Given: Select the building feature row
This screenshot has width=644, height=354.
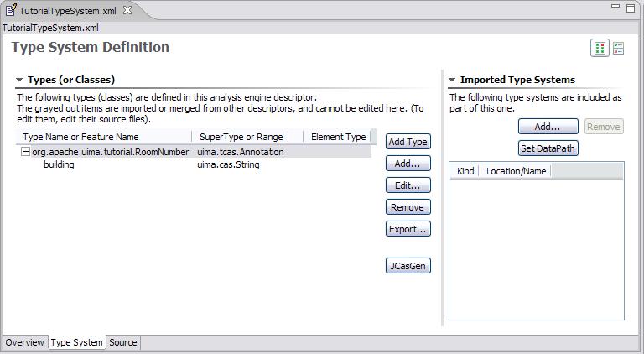Looking at the screenshot, I should (59, 164).
